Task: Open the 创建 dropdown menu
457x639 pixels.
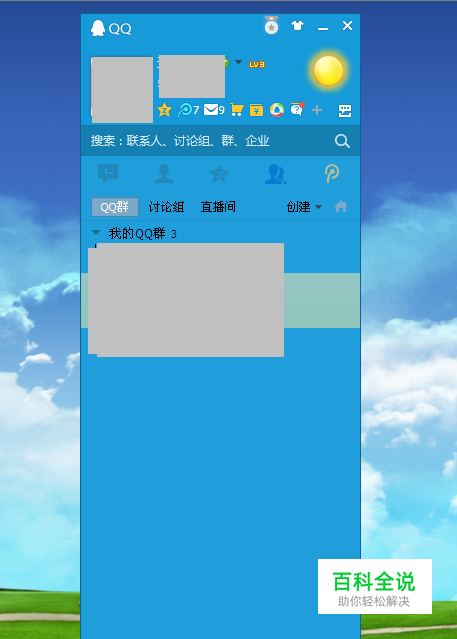Action: coord(304,207)
